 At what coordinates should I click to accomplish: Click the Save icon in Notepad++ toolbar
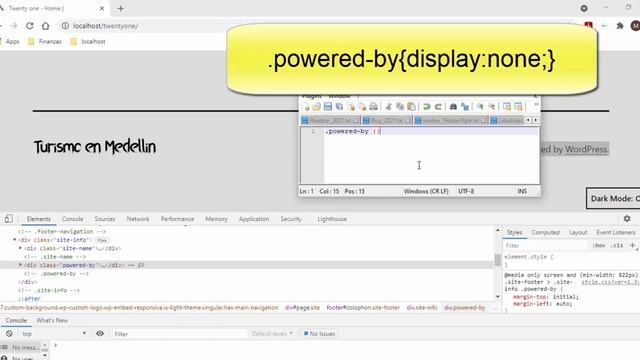click(x=328, y=107)
